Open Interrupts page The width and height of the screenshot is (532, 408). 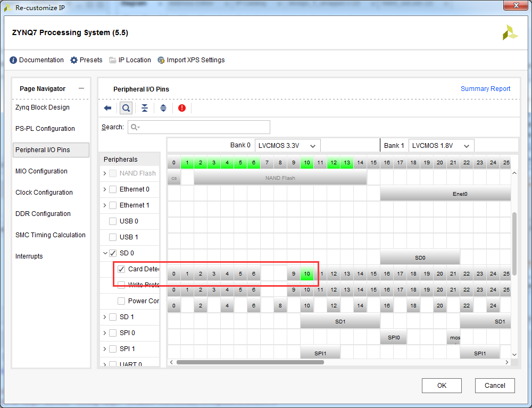29,256
